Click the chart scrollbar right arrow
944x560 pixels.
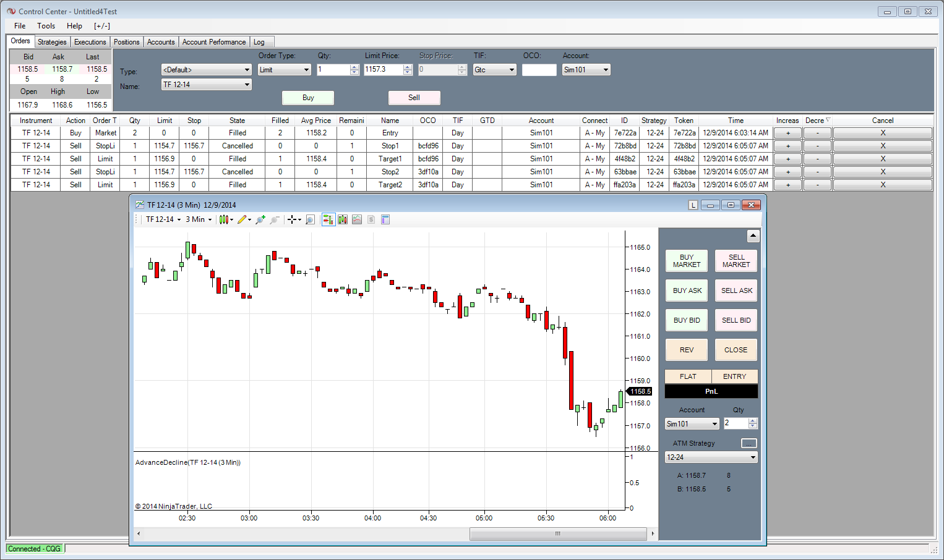[652, 533]
